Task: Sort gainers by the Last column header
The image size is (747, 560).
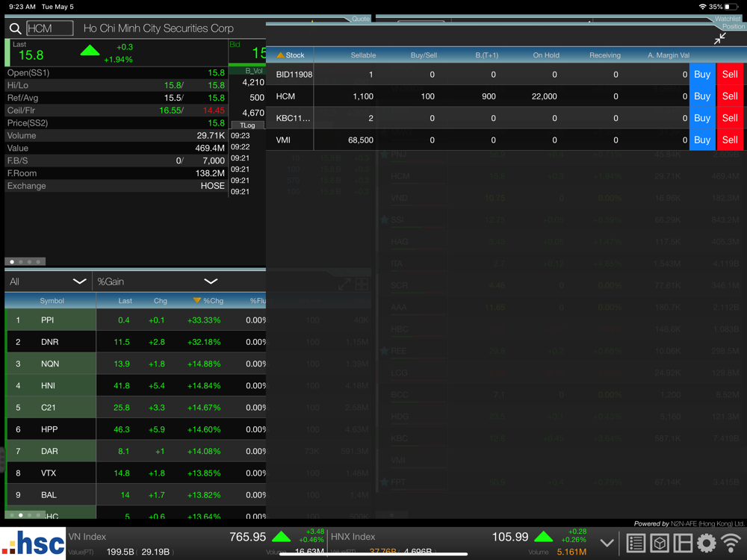Action: pyautogui.click(x=125, y=301)
